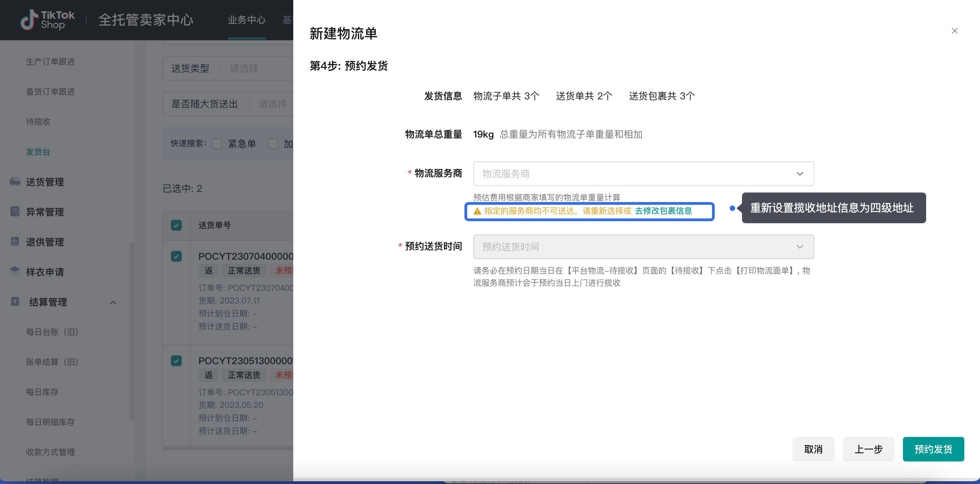Click the 上一步 button
The width and height of the screenshot is (980, 484).
coord(868,449)
